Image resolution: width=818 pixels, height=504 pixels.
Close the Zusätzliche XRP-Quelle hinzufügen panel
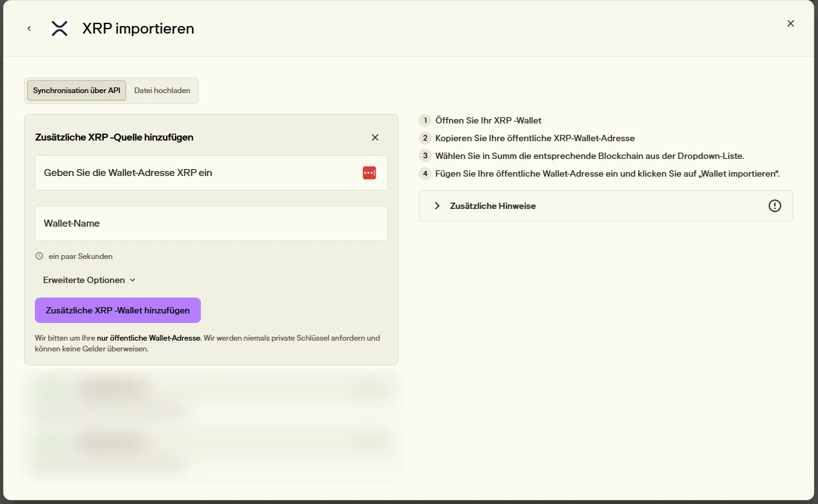pos(375,137)
